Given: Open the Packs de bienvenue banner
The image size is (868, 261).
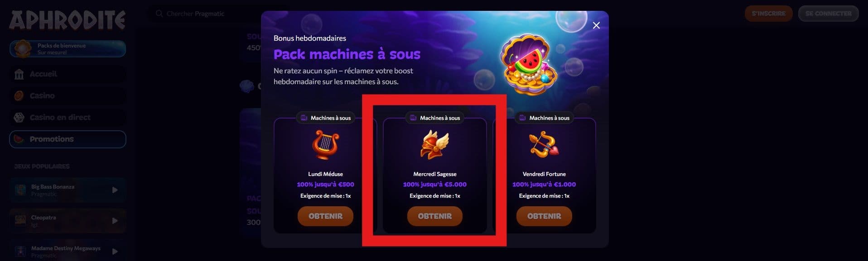Looking at the screenshot, I should point(68,49).
